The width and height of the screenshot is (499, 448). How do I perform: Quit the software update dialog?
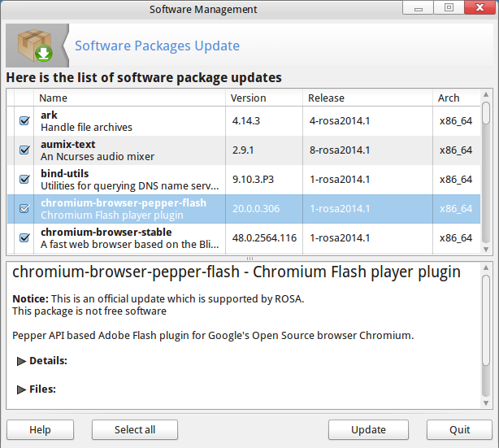click(460, 429)
